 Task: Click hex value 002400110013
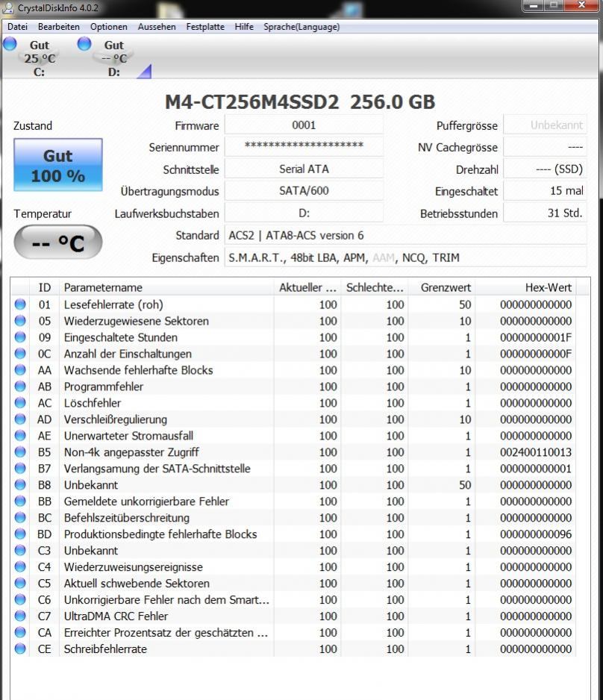[x=536, y=452]
